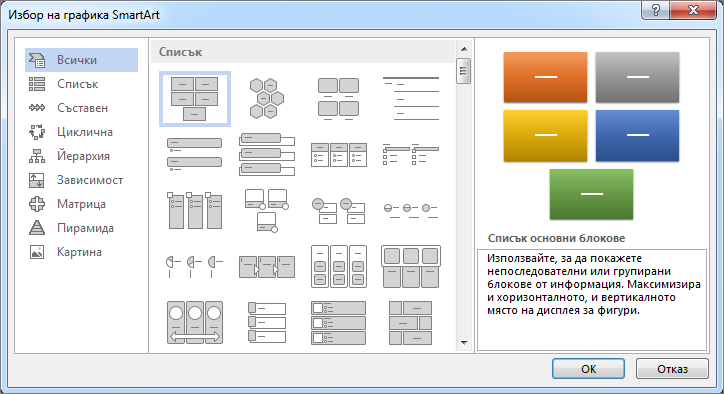Viewport: 724px width, 394px height.
Task: Click the Списък gallery section header
Action: click(x=303, y=52)
